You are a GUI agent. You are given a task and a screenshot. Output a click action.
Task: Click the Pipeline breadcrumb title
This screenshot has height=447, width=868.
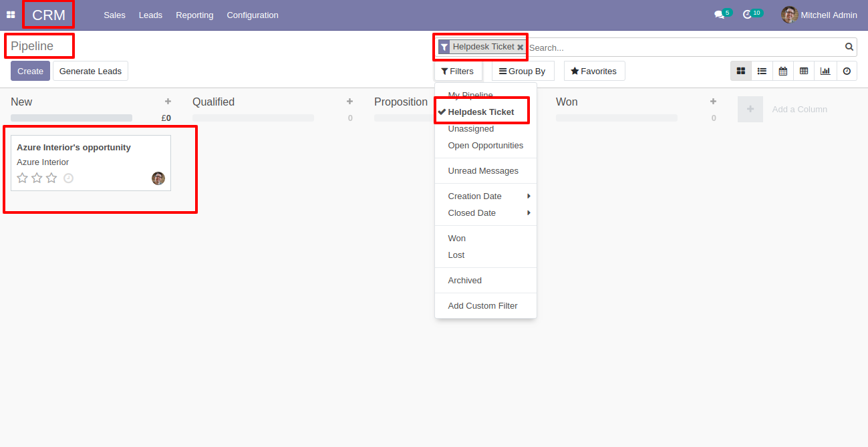32,46
